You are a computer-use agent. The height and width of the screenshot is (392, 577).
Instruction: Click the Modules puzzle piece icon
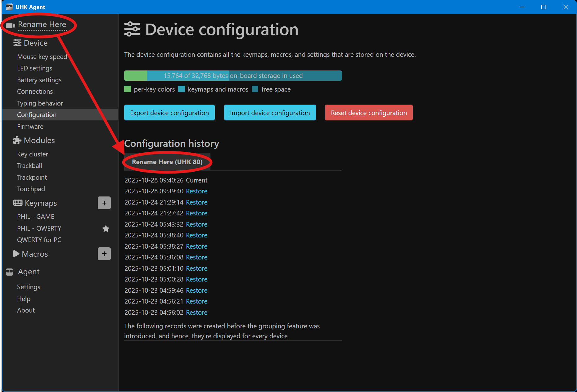click(17, 140)
